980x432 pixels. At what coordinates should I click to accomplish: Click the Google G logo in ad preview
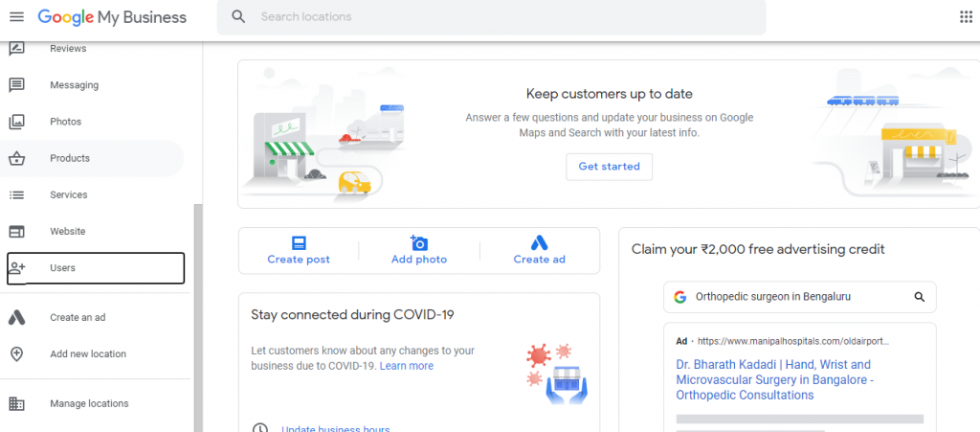click(680, 297)
